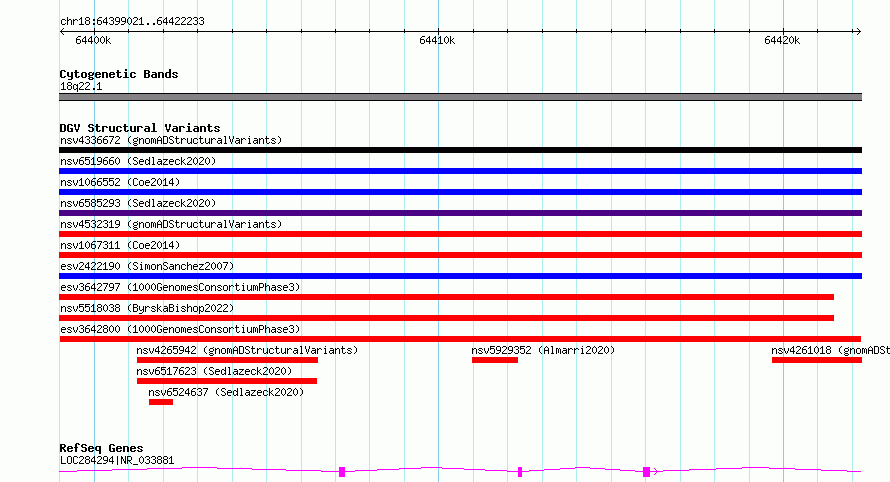Open variant nsv6524637 (Sedlazeck2020) label

click(x=226, y=392)
